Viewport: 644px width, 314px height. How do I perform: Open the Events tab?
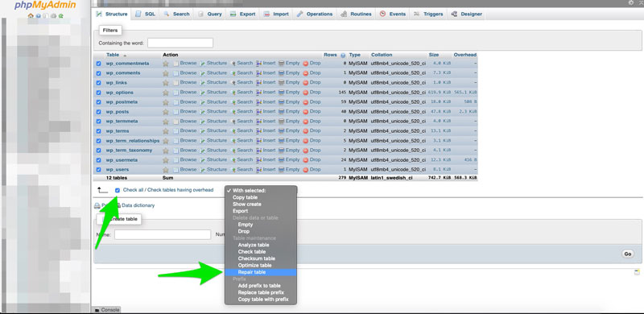point(393,14)
